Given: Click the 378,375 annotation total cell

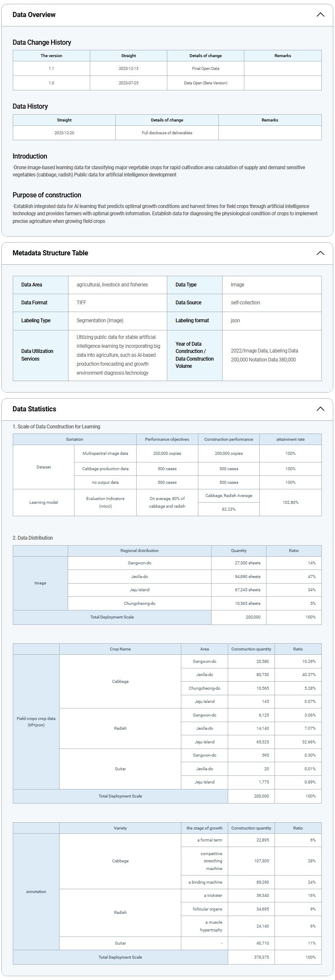Looking at the screenshot, I should 262,957.
